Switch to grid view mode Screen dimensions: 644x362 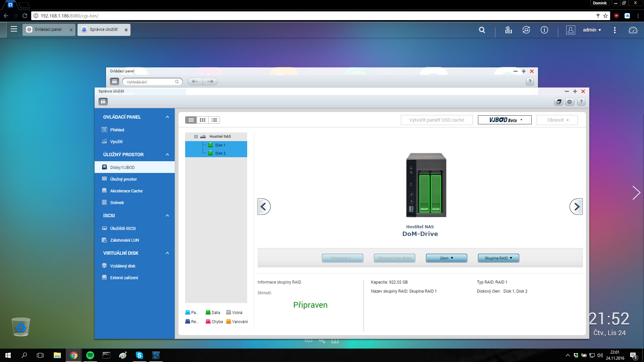click(x=203, y=120)
